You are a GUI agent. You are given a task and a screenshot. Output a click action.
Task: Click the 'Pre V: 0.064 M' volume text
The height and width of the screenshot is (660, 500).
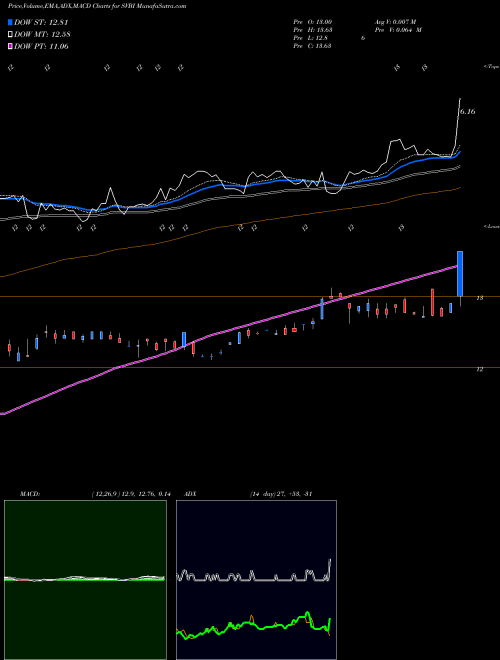pos(397,30)
